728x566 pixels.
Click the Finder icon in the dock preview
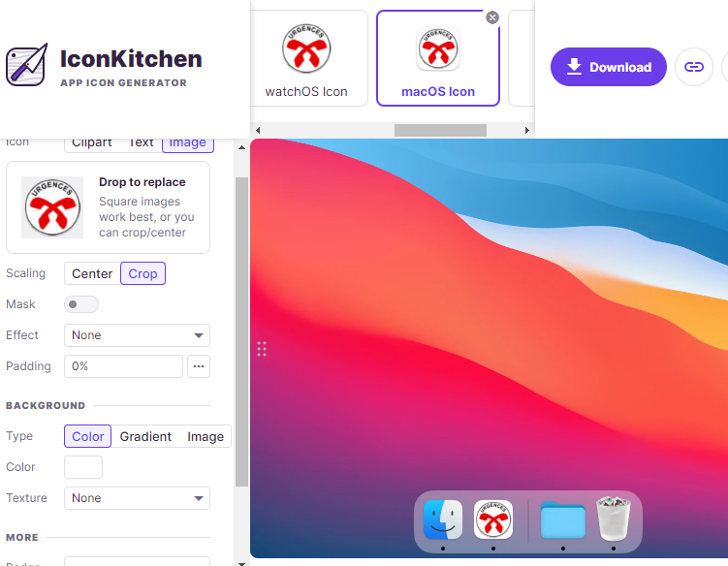click(x=443, y=519)
